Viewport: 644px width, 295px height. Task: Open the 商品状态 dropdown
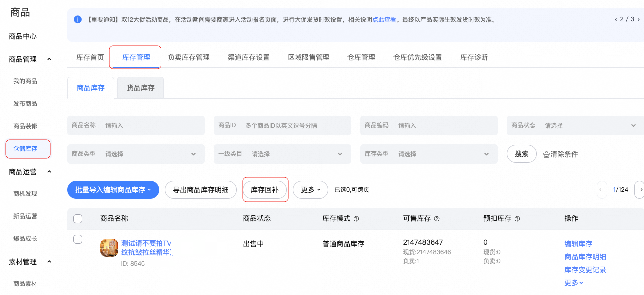[x=575, y=125]
